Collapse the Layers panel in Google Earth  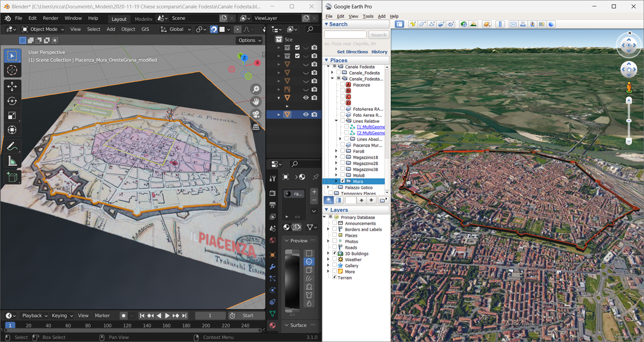tap(327, 210)
